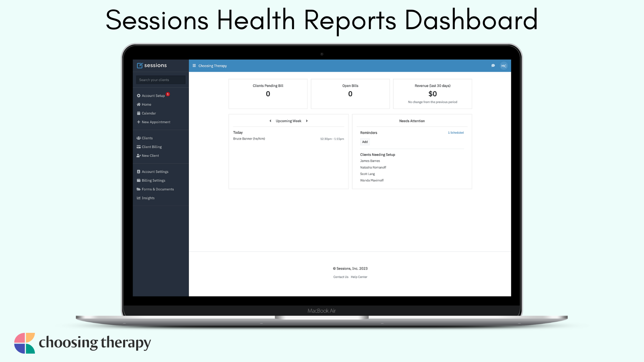Click the Billing Settings icon
644x362 pixels.
pos(139,180)
